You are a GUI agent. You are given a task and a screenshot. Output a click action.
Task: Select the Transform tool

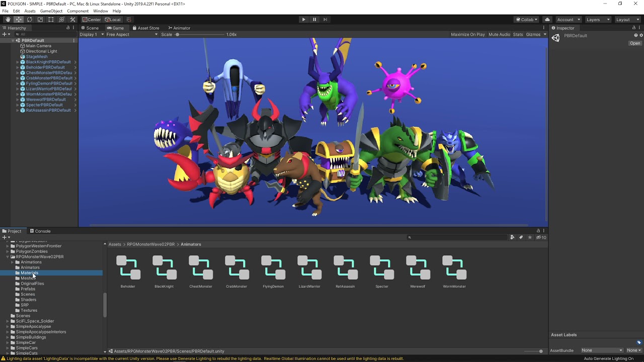point(61,20)
